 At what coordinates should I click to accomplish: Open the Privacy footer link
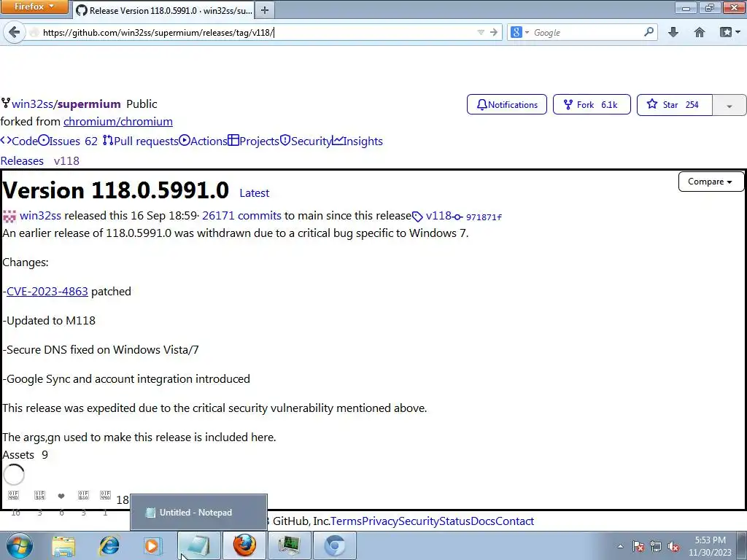[379, 521]
